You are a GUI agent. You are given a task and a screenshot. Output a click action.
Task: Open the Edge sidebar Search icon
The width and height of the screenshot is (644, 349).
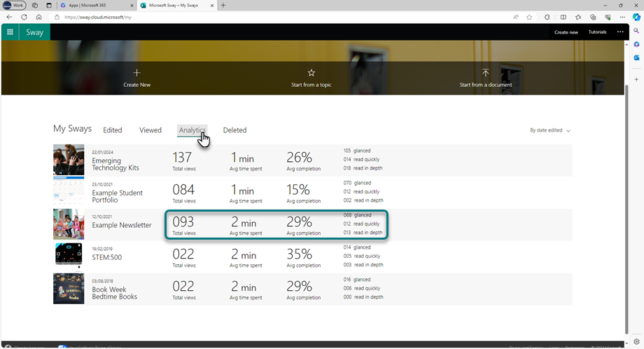(636, 31)
